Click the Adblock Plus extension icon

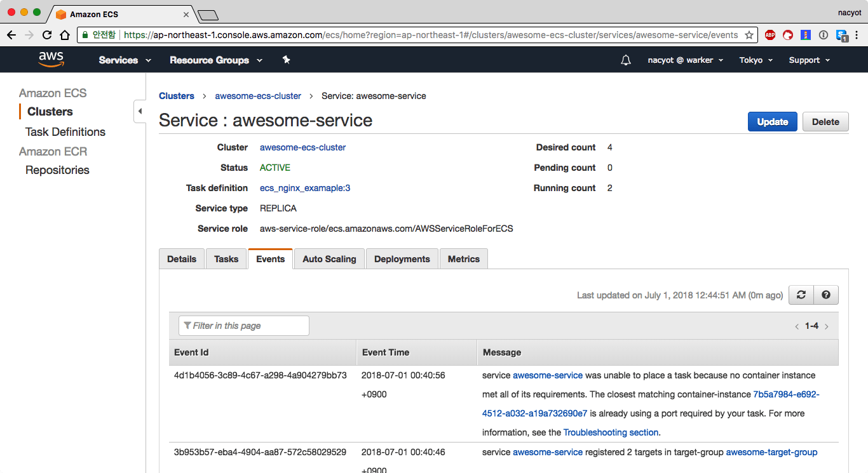point(770,35)
